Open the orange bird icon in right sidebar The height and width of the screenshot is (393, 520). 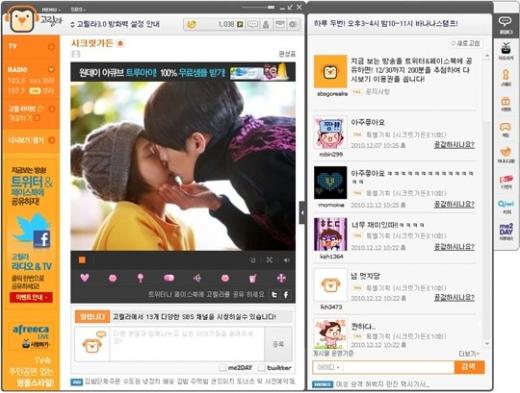[x=506, y=155]
